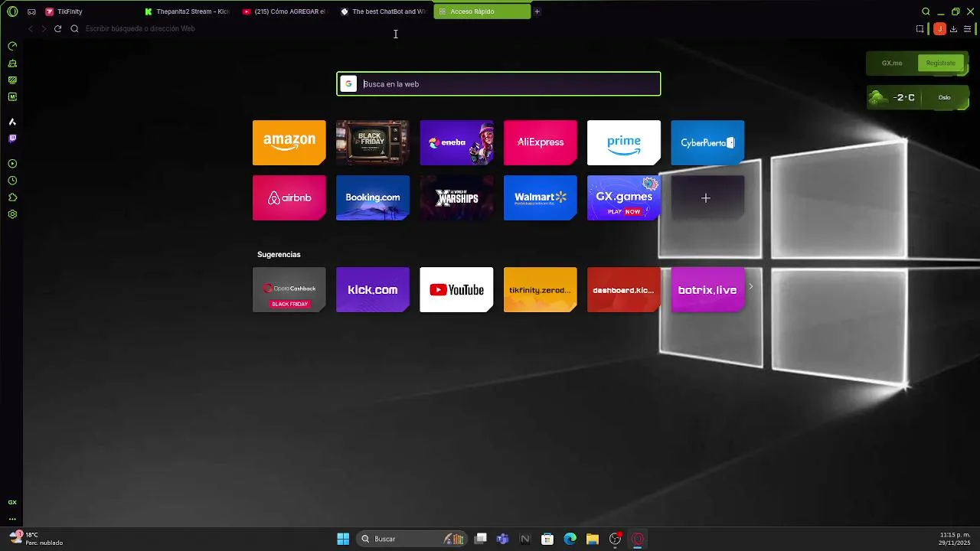Click the weather cloud icon widget
Image resolution: width=980 pixels, height=551 pixels.
pos(878,97)
